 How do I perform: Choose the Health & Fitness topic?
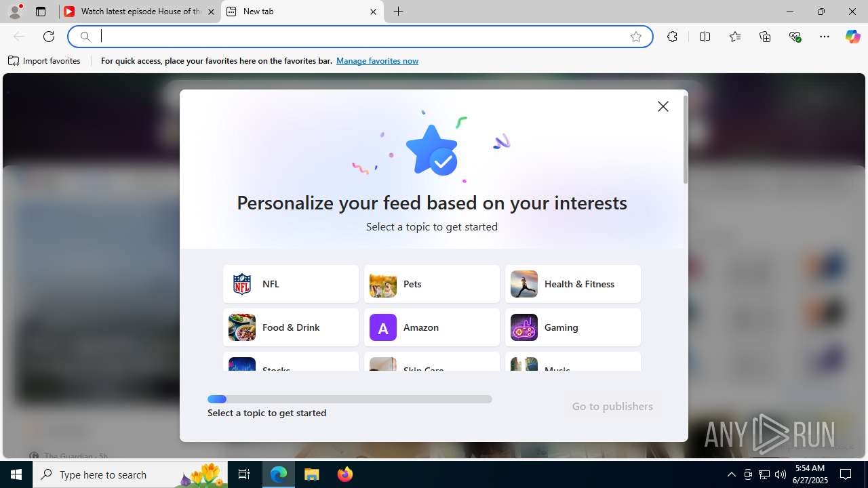pyautogui.click(x=573, y=284)
